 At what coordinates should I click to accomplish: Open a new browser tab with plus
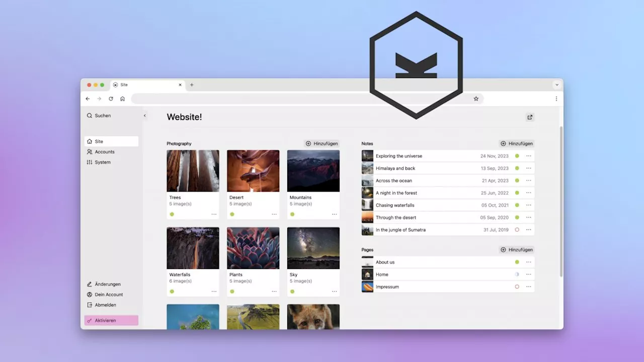192,85
